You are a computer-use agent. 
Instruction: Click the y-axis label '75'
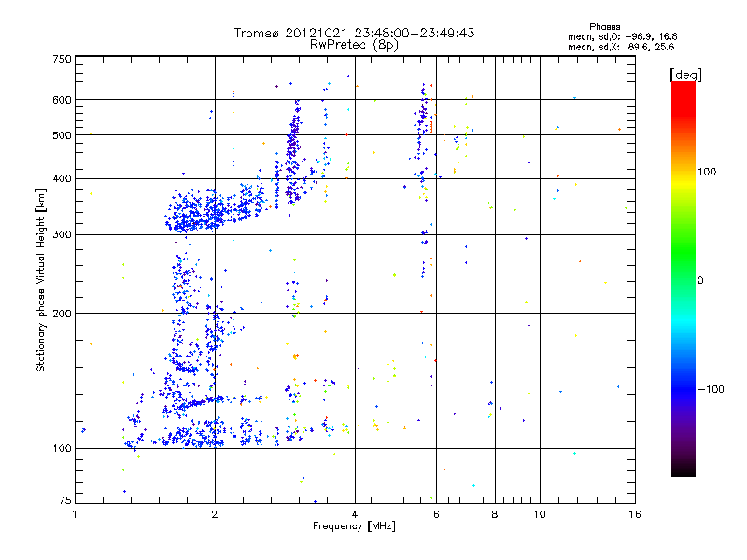coord(65,500)
